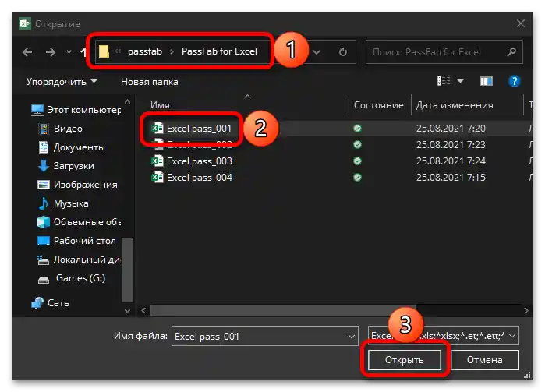Open the Упорядочить menu

coord(62,82)
